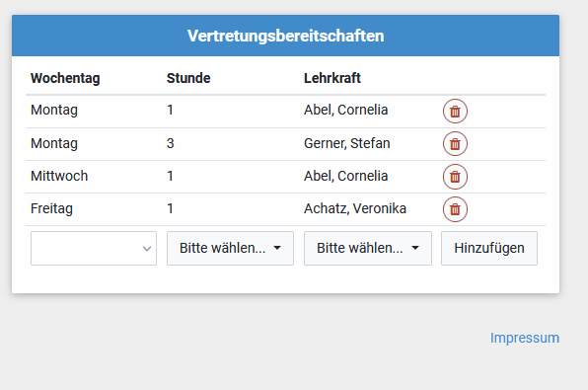Click the chevron arrow in weekday select
Screen dimensions: 588x390
(147, 249)
